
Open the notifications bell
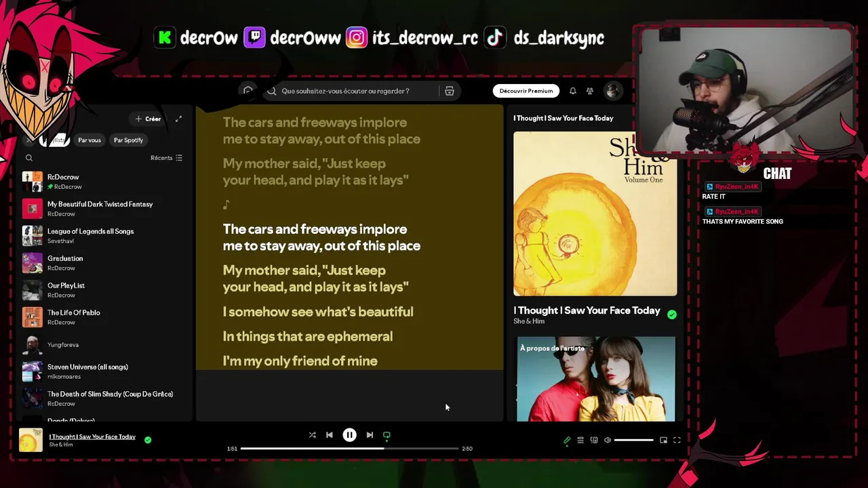click(x=573, y=91)
